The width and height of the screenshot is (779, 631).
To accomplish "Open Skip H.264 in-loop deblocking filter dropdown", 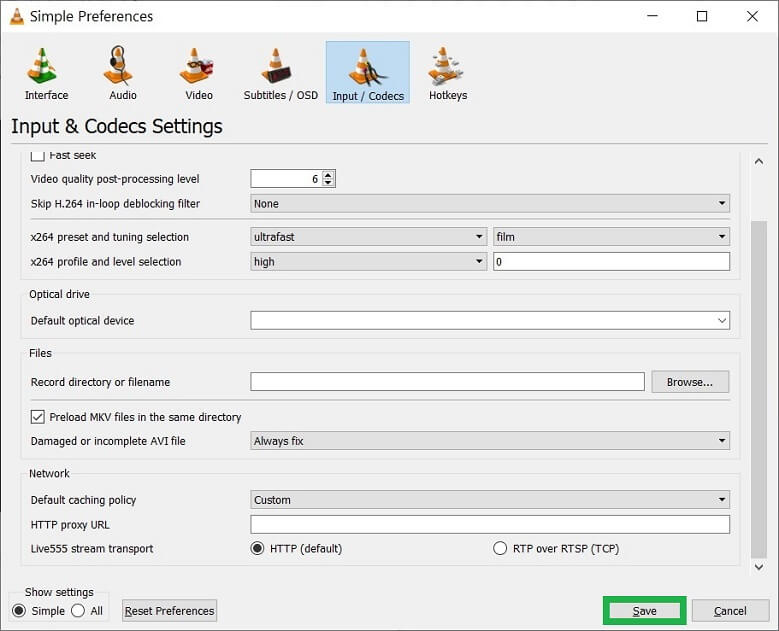I will (490, 204).
